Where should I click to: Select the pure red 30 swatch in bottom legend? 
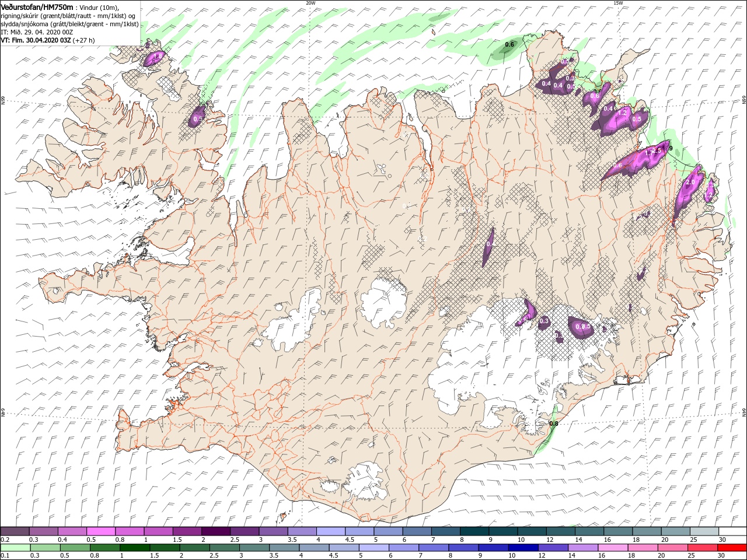(x=732, y=548)
